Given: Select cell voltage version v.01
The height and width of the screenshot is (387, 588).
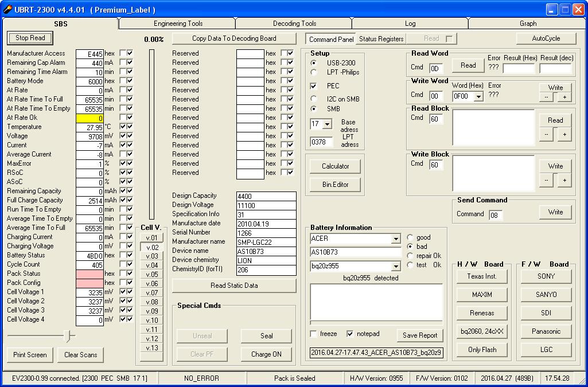Looking at the screenshot, I should click(152, 237).
